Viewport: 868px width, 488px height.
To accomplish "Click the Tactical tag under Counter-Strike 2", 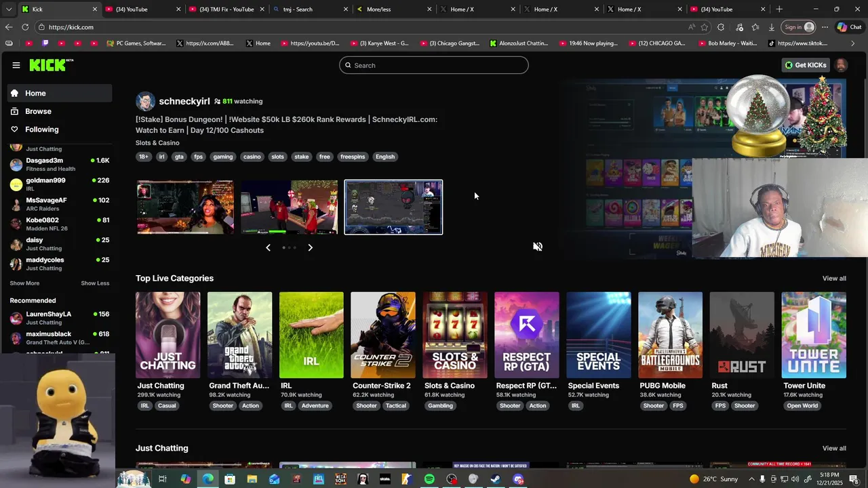I will pyautogui.click(x=396, y=406).
